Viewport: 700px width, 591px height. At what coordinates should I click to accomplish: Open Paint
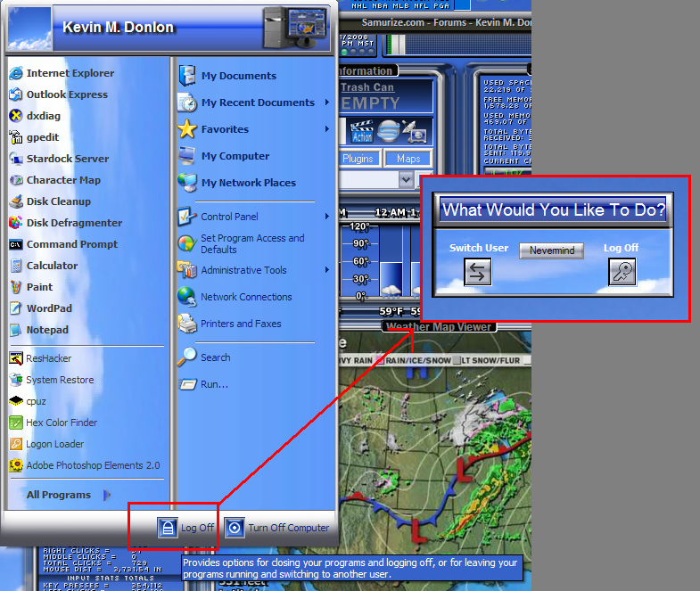coord(31,287)
